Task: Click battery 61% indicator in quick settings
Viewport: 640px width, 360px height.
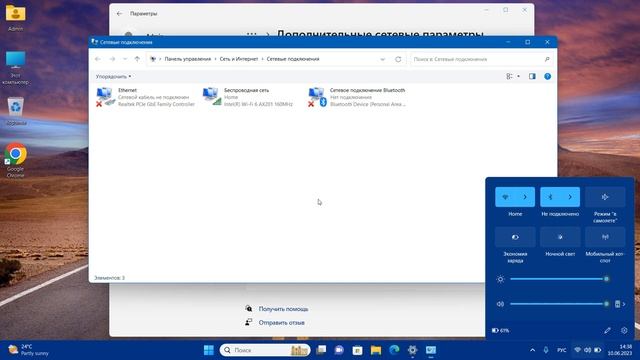Action: (x=501, y=331)
